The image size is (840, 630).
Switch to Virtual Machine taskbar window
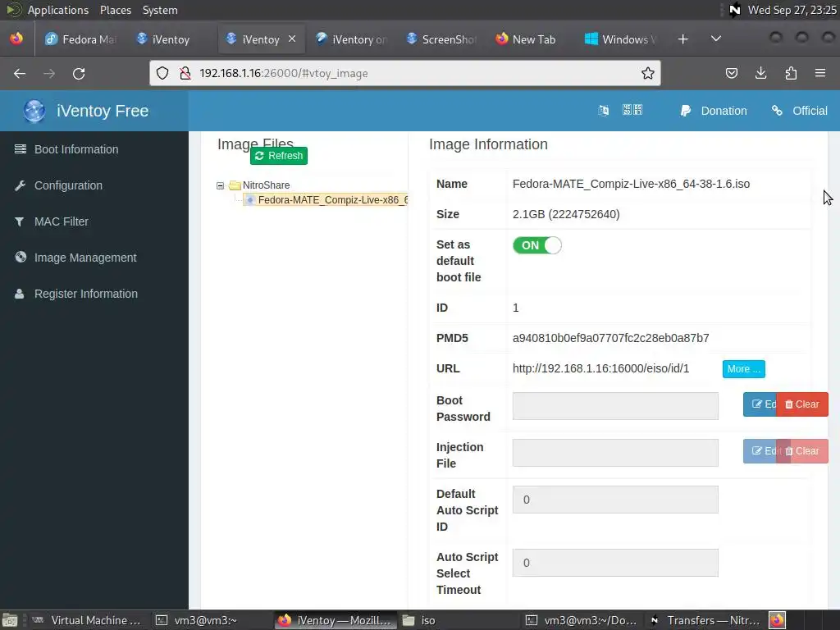tap(87, 620)
